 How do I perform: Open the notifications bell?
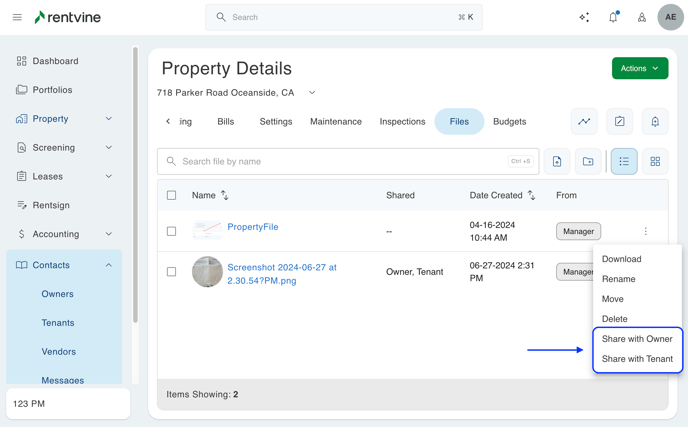(x=613, y=17)
